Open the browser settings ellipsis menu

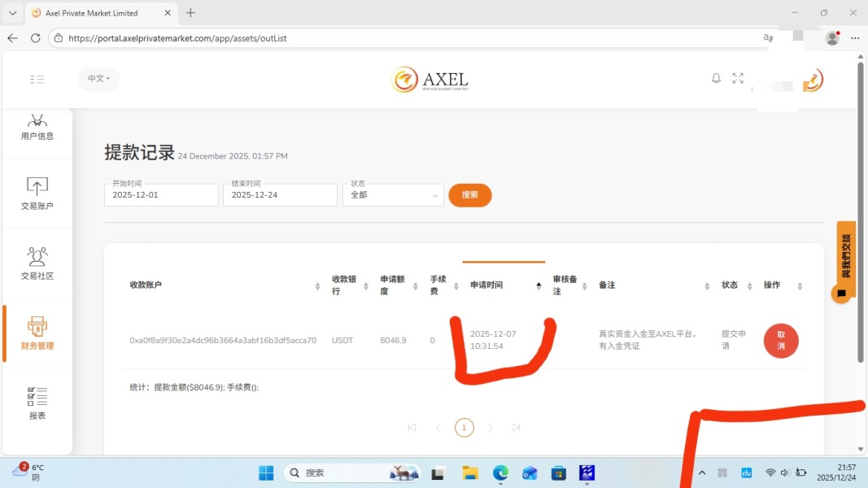(855, 38)
